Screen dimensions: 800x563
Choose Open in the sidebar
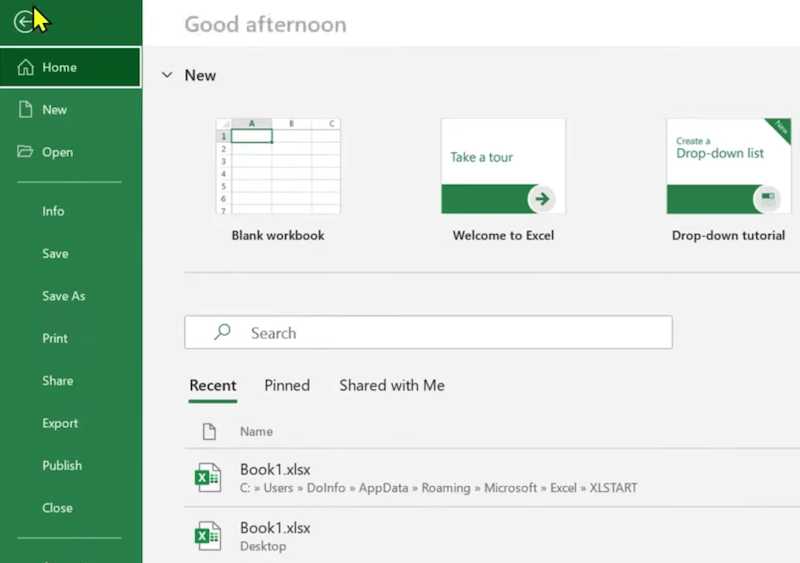click(x=71, y=152)
